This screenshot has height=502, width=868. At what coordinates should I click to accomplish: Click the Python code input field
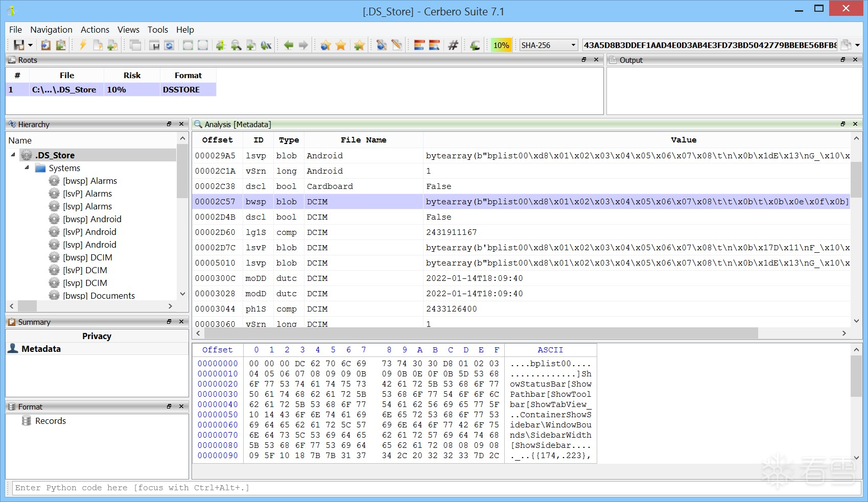[x=433, y=488]
